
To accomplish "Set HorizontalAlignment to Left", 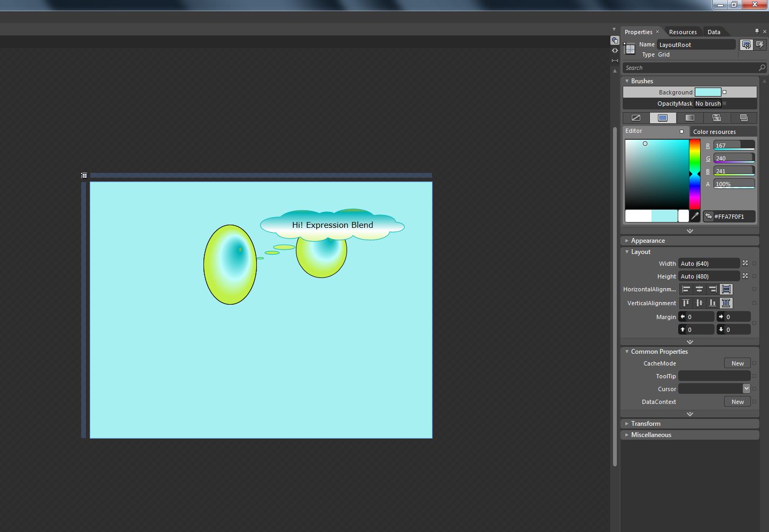I will click(x=686, y=289).
